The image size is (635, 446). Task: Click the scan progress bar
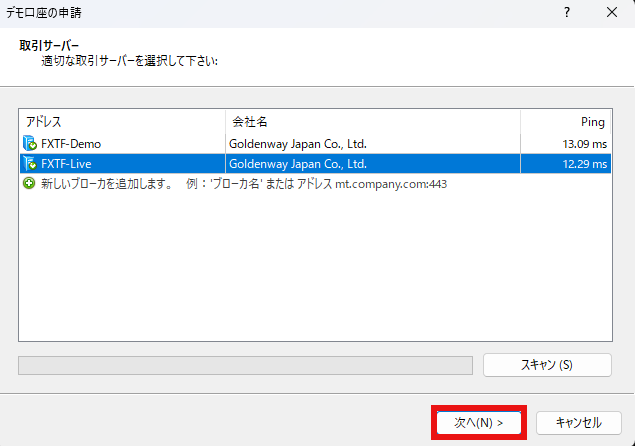(x=245, y=365)
